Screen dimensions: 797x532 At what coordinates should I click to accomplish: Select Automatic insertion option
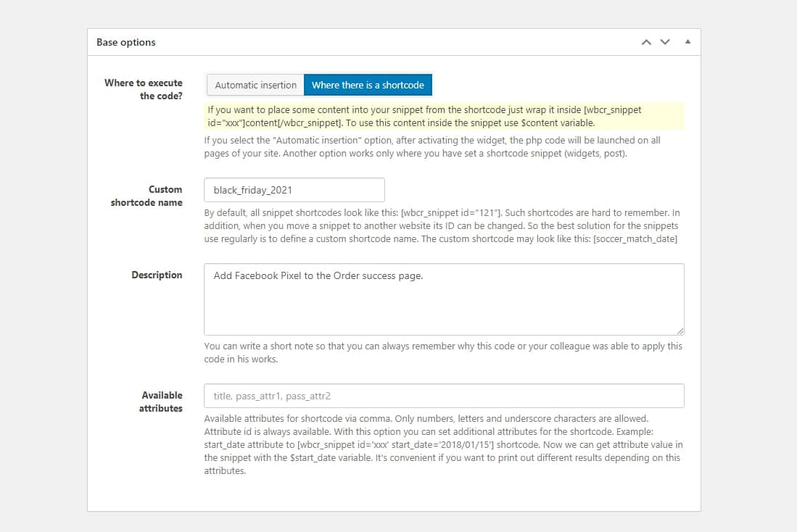pyautogui.click(x=255, y=85)
